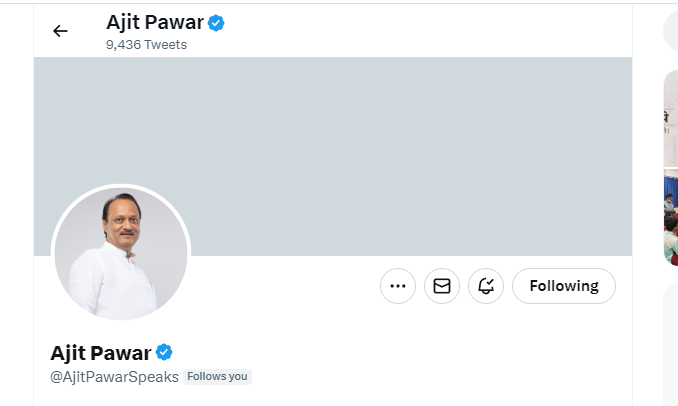This screenshot has height=406, width=678.
Task: Open Ajit Pawar's round profile photo
Action: coord(121,254)
